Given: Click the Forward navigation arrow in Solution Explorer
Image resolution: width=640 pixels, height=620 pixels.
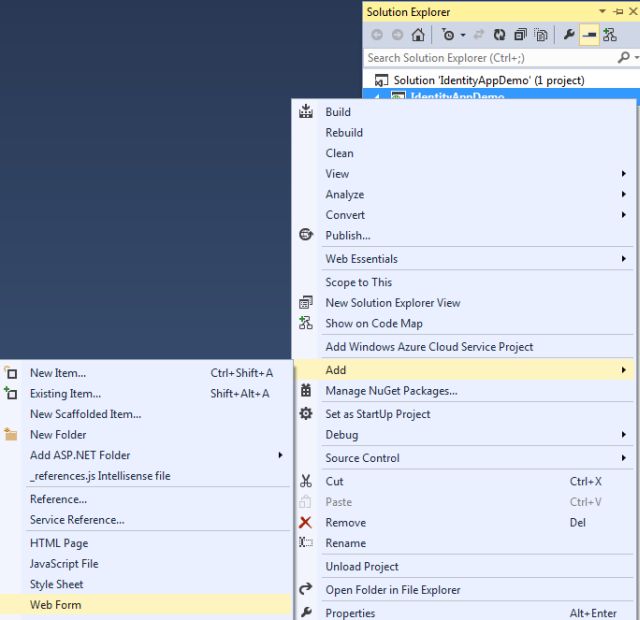Looking at the screenshot, I should tap(397, 35).
